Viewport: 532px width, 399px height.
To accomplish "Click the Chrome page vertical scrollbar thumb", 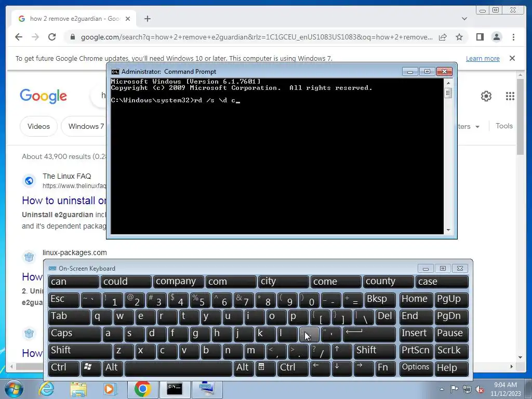I will pyautogui.click(x=521, y=117).
